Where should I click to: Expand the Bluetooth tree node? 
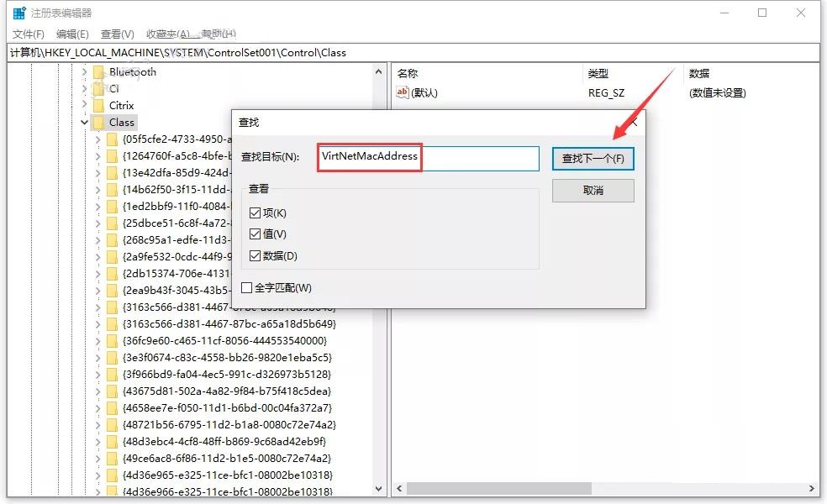coord(84,72)
